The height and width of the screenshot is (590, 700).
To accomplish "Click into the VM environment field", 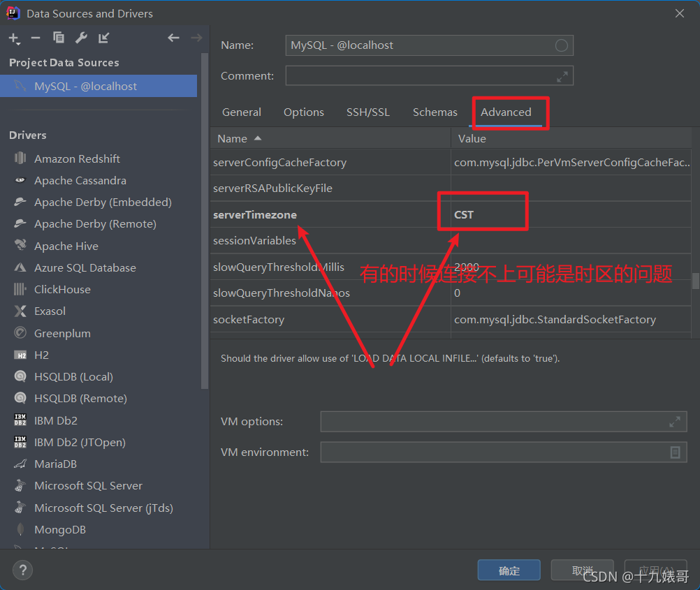I will coord(504,452).
